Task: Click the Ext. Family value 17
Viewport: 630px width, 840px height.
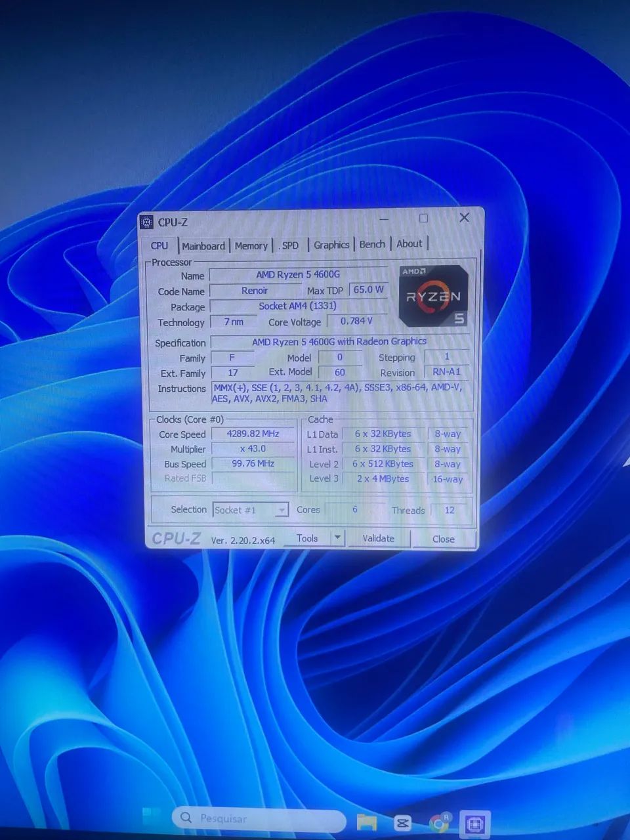Action: pos(232,373)
